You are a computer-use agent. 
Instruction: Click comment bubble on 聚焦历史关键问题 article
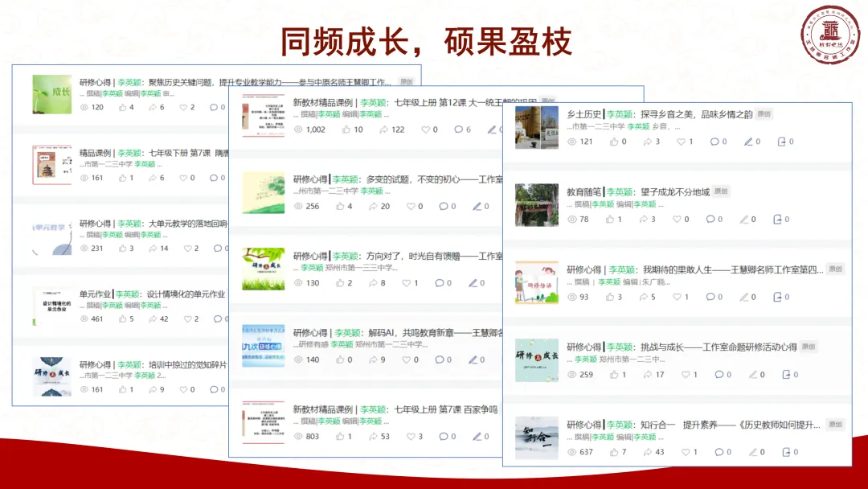tap(214, 108)
